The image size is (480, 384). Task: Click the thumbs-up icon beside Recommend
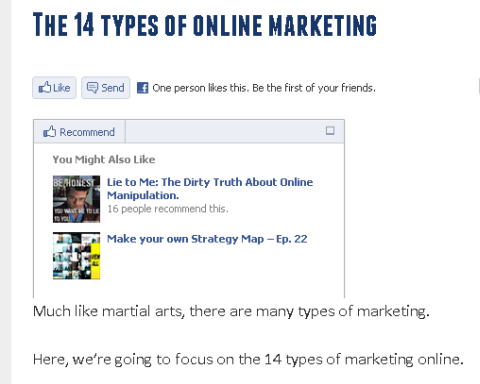click(x=49, y=132)
